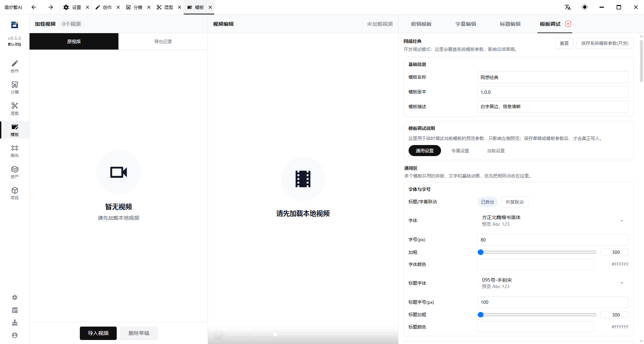Screen dimensions: 644x344
Task: Close the 混剪 top tab
Action: [179, 7]
